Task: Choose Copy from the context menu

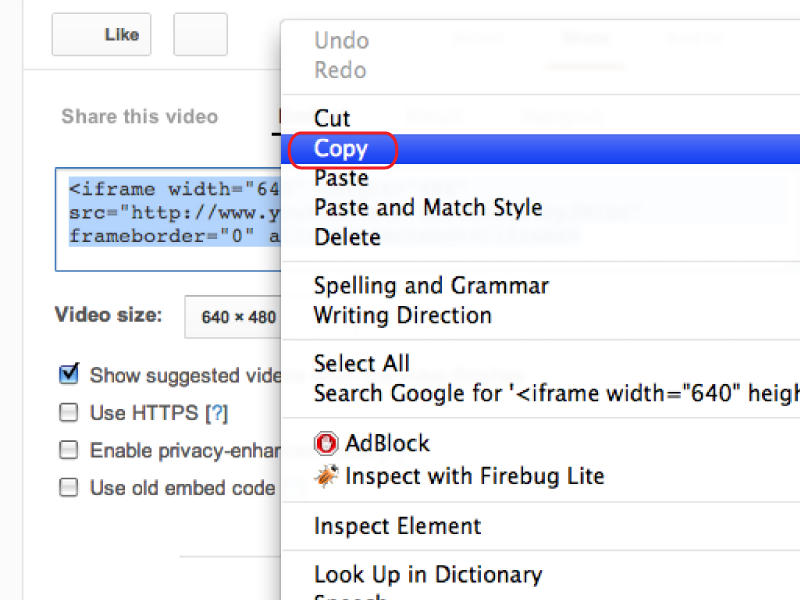Action: 541,149
